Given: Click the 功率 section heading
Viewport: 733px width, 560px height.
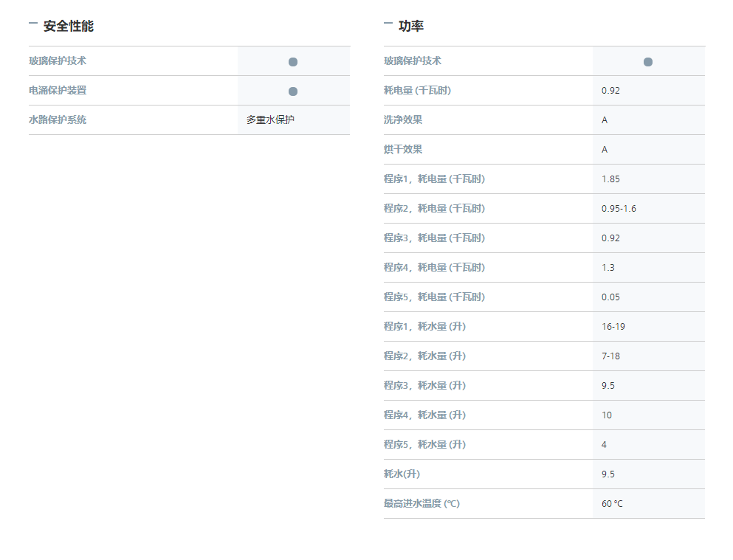Looking at the screenshot, I should click(x=411, y=26).
